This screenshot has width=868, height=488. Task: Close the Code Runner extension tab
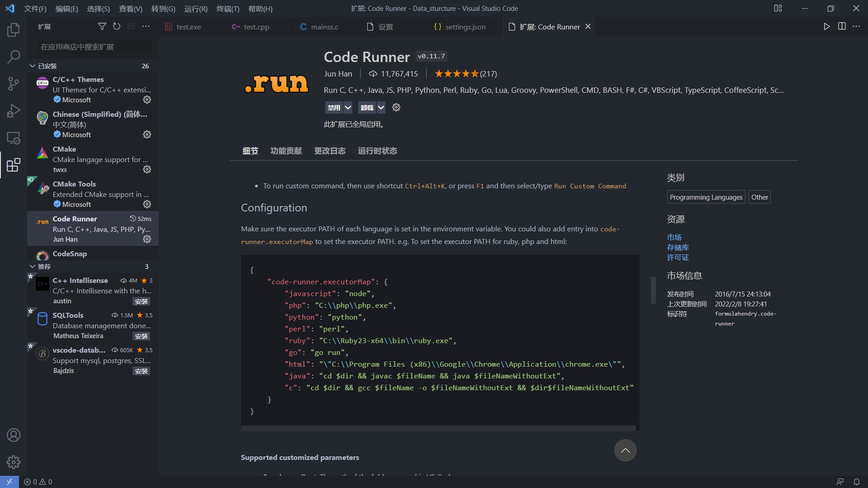point(588,27)
